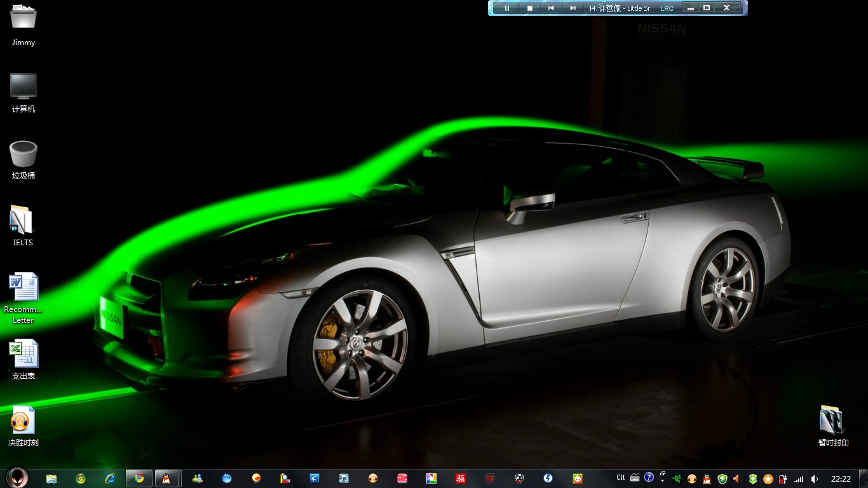This screenshot has width=868, height=488.
Task: Select the 计算机 desktop icon
Action: click(24, 93)
